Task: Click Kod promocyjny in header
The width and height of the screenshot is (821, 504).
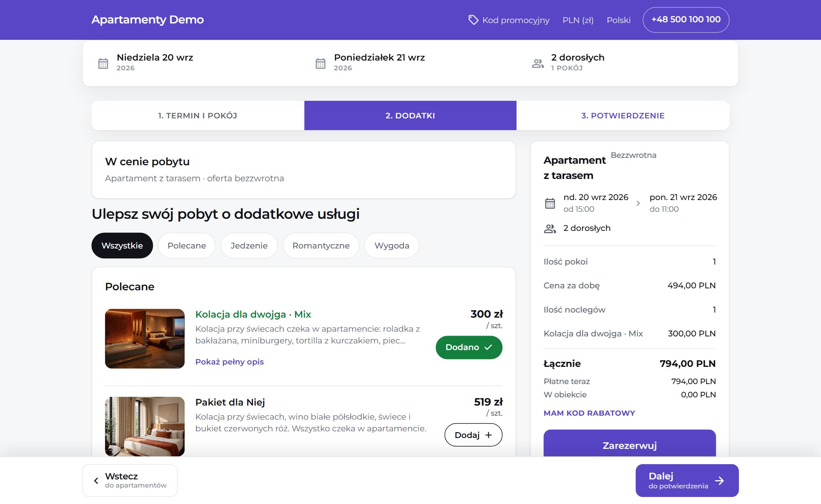Action: click(509, 20)
